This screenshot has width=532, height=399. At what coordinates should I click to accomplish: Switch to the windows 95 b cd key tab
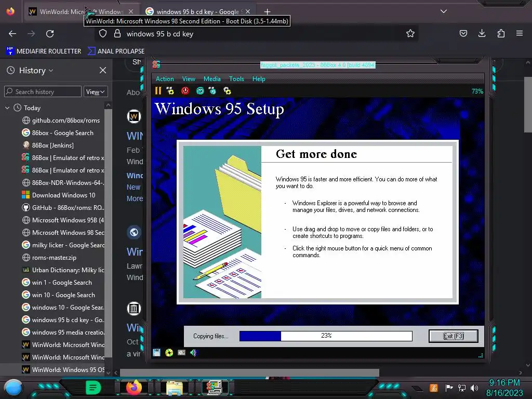point(198,11)
